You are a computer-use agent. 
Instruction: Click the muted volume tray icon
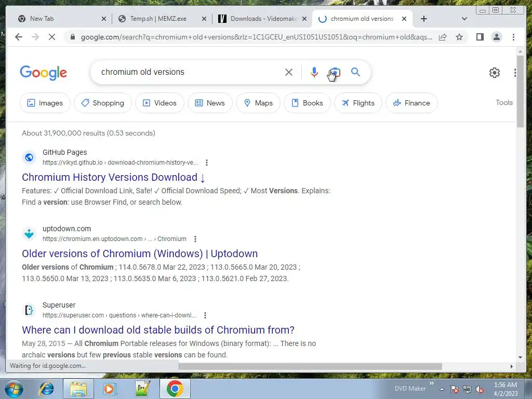[480, 389]
